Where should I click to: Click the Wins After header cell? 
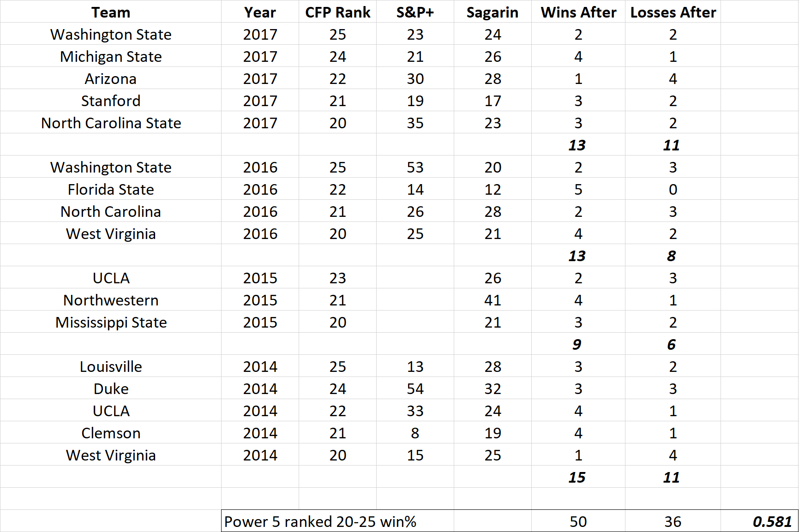tap(578, 12)
